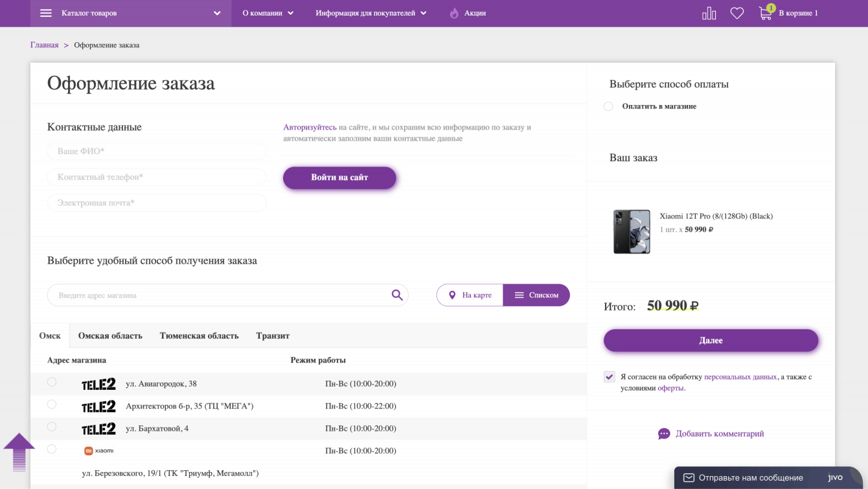This screenshot has height=489, width=868.
Task: Click the flame icon beside Акции
Action: pyautogui.click(x=454, y=13)
